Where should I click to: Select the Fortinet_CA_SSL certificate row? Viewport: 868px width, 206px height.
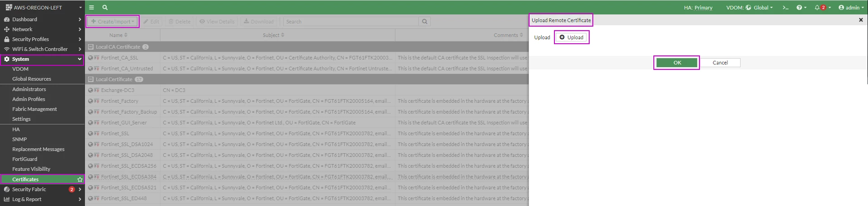pyautogui.click(x=307, y=58)
